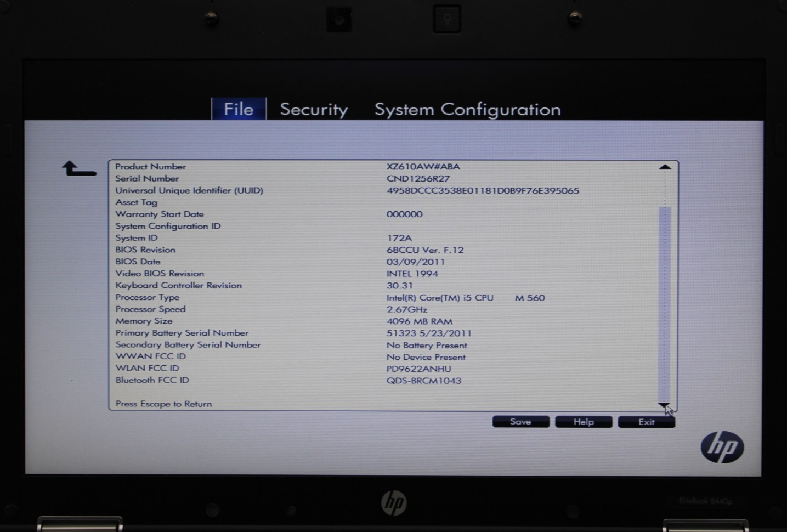The width and height of the screenshot is (787, 532).
Task: Click video BIOS value INTEL 1994
Action: coord(412,274)
